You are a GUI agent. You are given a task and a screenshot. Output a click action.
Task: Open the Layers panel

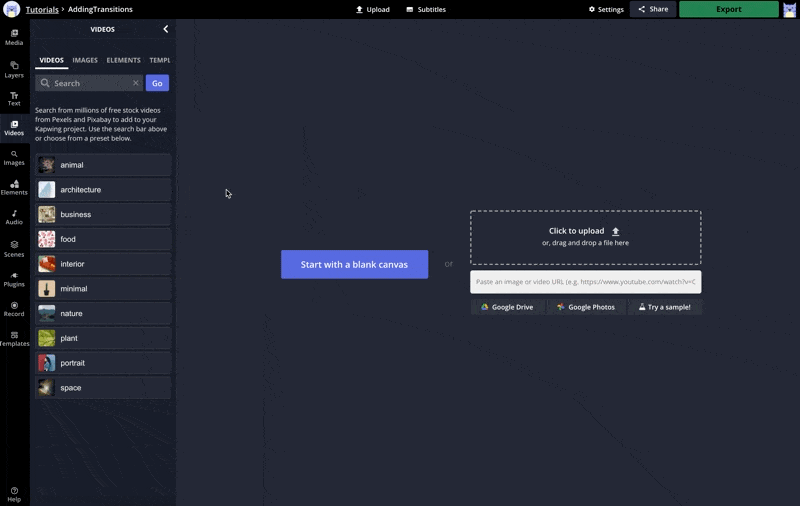point(14,69)
